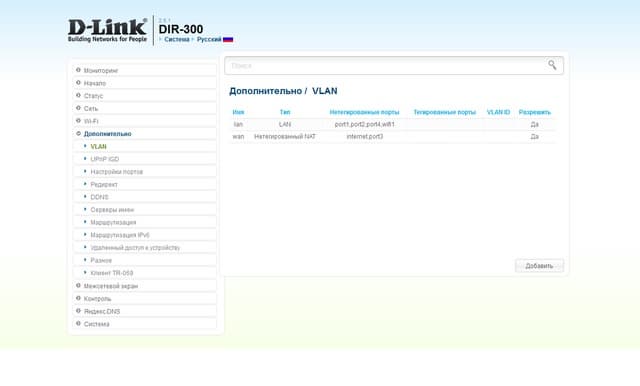Open Маршрутизация IPv6 page
Viewport: 640px width, 386px height.
click(144, 235)
